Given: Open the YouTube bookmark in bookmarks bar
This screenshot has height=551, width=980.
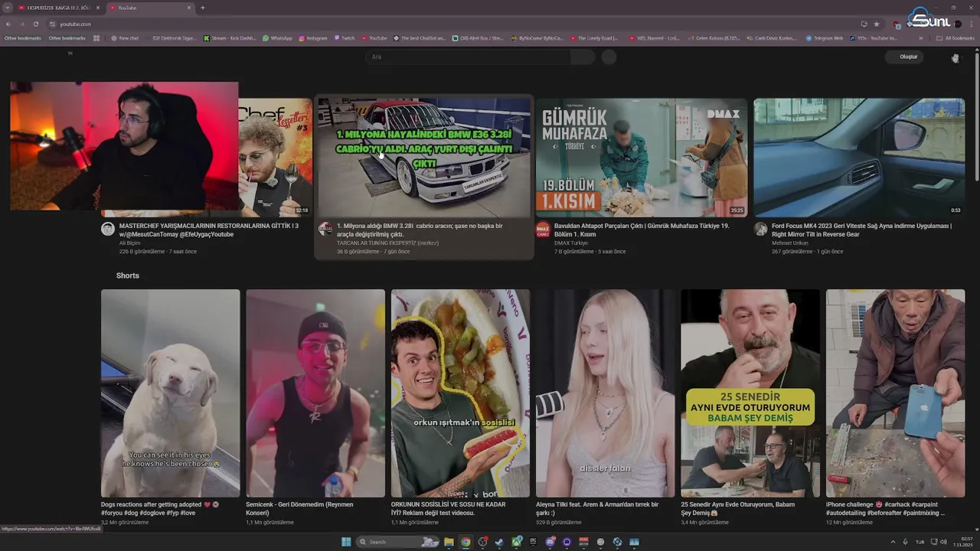Looking at the screenshot, I should click(374, 37).
